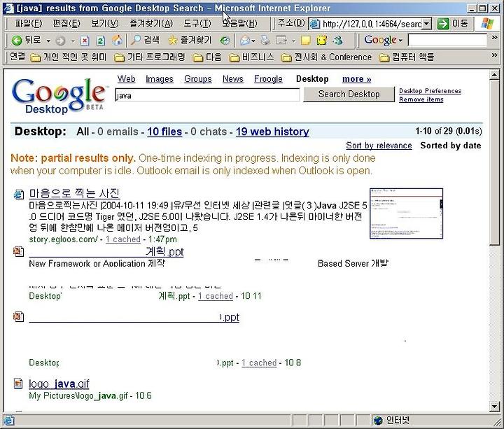Expand the address bar dropdown arrow
This screenshot has width=504, height=429.
(x=426, y=24)
